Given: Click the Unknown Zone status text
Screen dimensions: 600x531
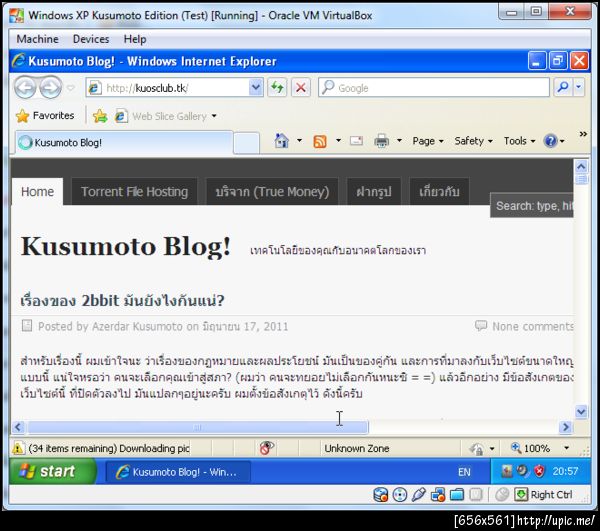Looking at the screenshot, I should [x=357, y=448].
